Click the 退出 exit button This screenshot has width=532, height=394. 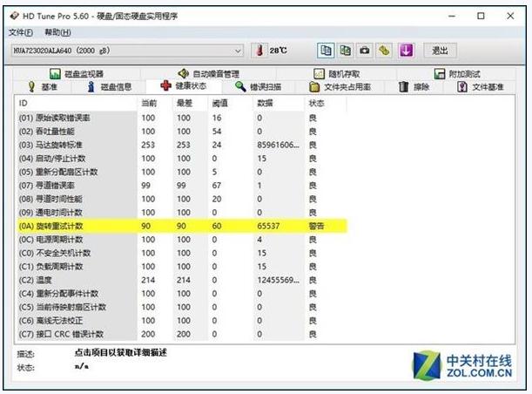(440, 51)
